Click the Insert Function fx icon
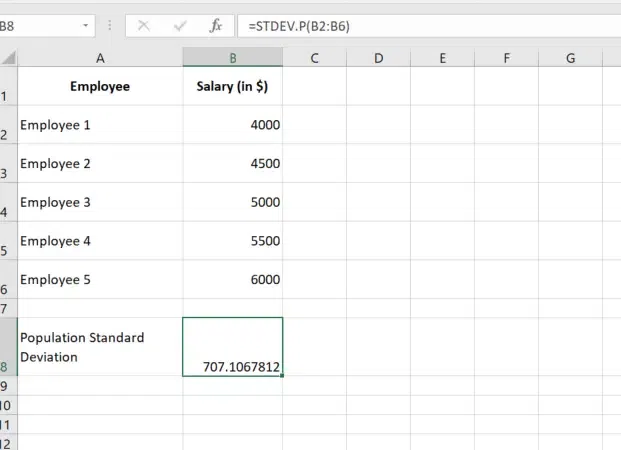621x450 pixels. (216, 26)
